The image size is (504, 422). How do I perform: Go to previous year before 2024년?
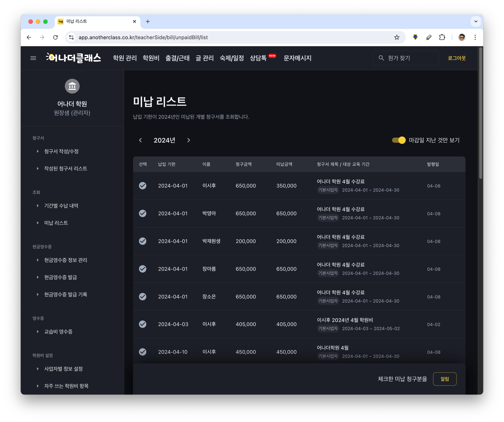141,140
